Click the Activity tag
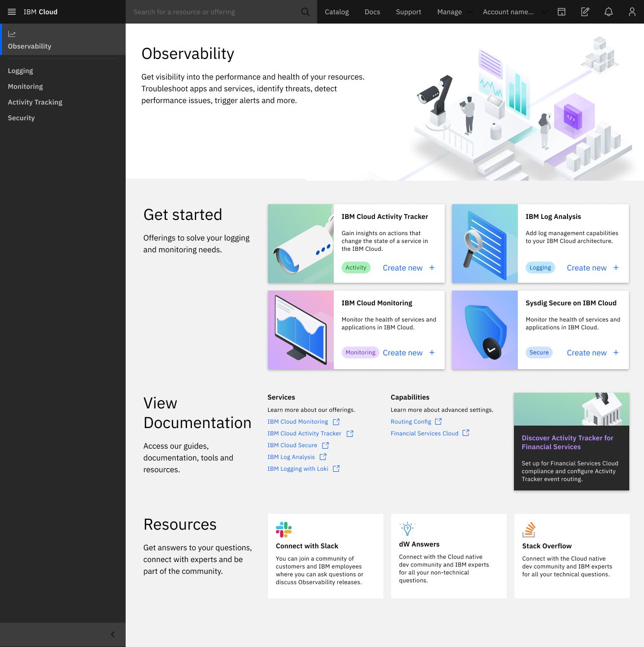Image resolution: width=644 pixels, height=647 pixels. coord(356,268)
